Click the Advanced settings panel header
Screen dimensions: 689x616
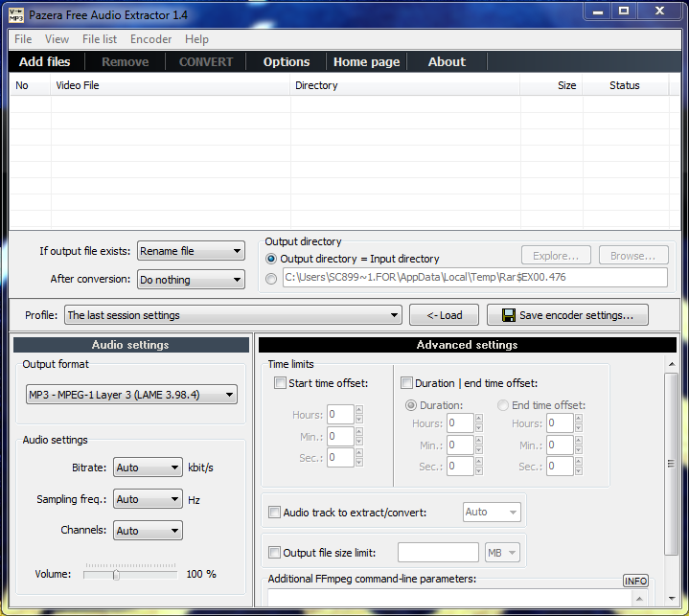(x=467, y=345)
